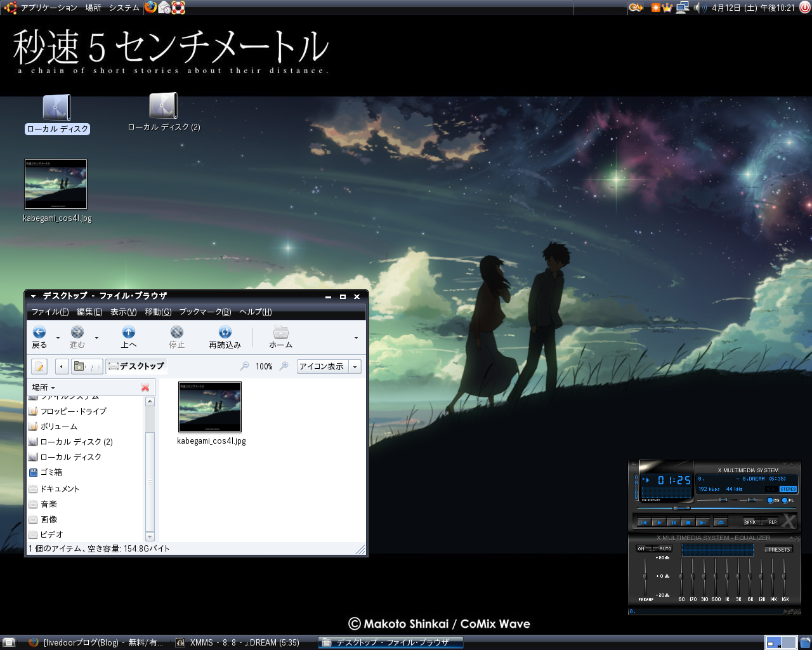This screenshot has width=812, height=650.
Task: Switch to XMMS taskbar button
Action: 244,642
